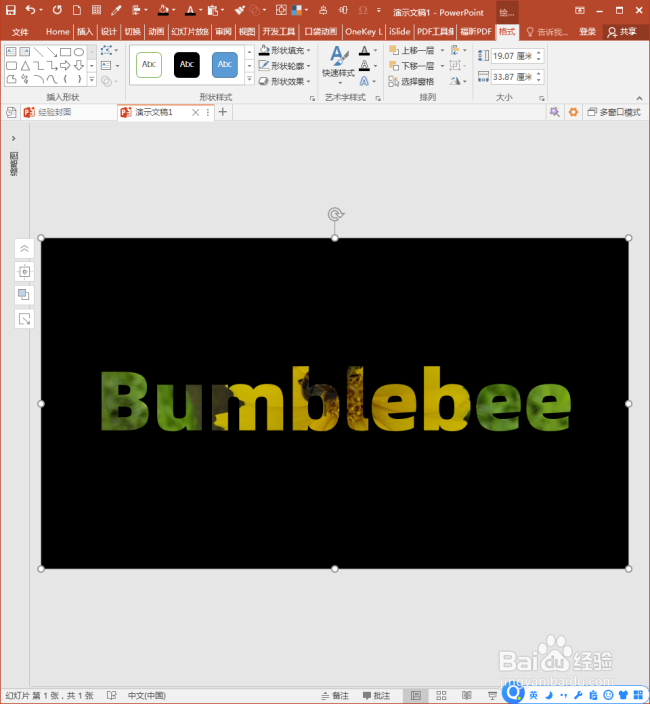This screenshot has height=704, width=650.
Task: Click the 登录 sign in link
Action: (x=587, y=31)
